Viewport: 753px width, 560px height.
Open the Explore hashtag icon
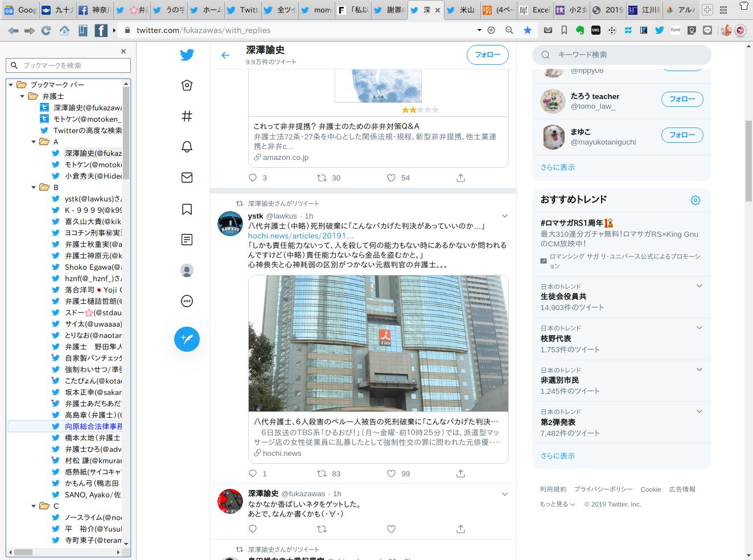(x=187, y=116)
